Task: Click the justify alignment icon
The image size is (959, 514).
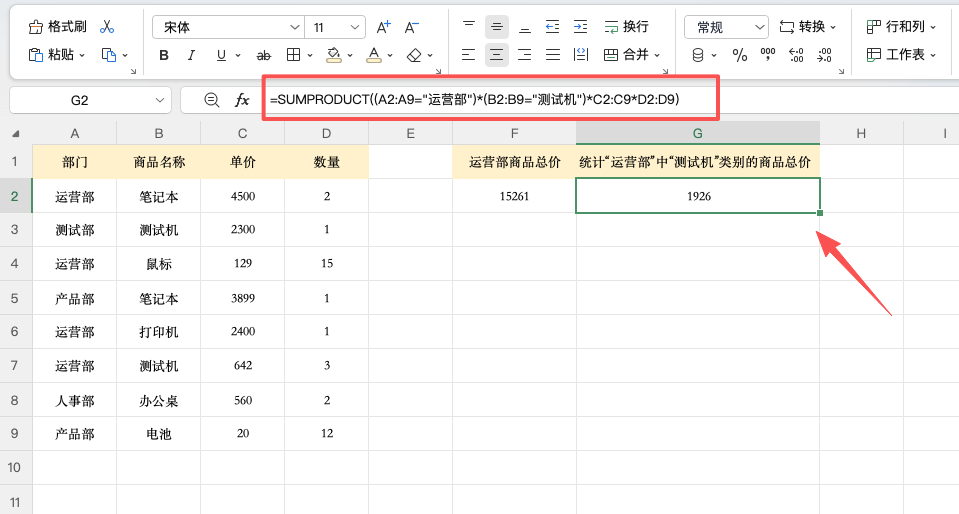Action: tap(553, 55)
